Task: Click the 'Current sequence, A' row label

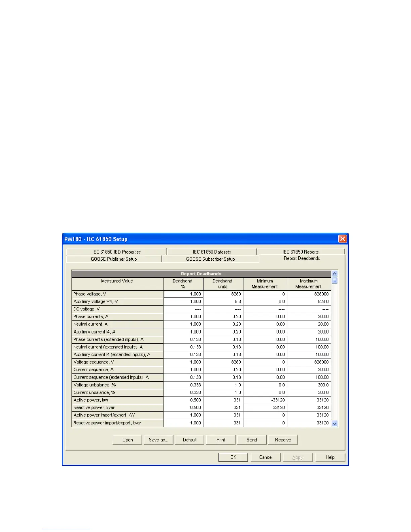Action: point(118,370)
